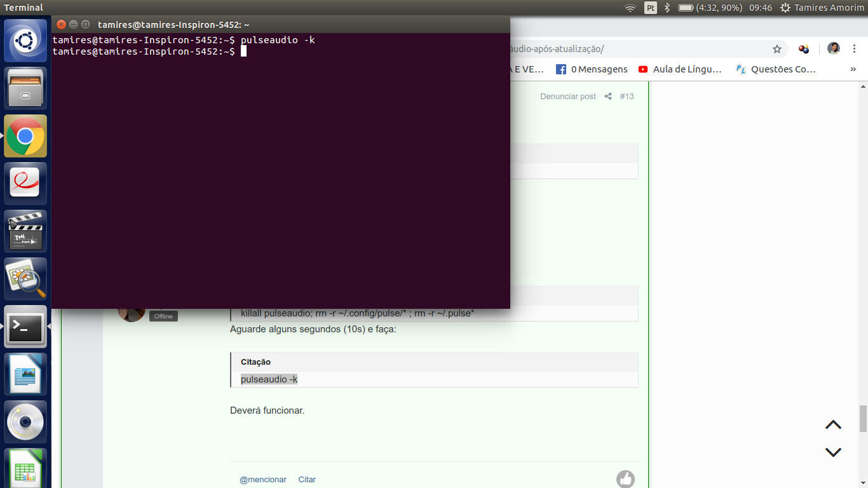The height and width of the screenshot is (488, 868).
Task: Open the #13 post permalink
Action: coord(627,97)
